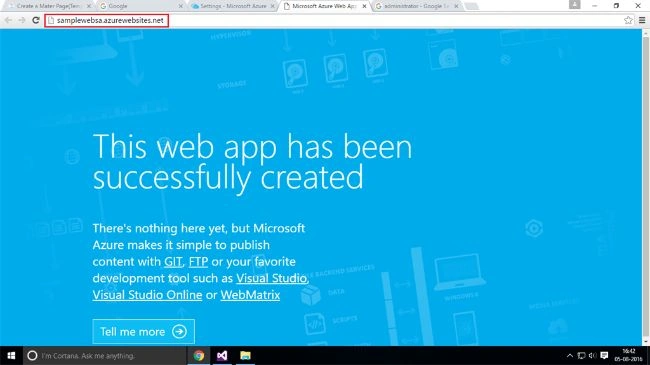Switch to the Google tab

tap(141, 6)
